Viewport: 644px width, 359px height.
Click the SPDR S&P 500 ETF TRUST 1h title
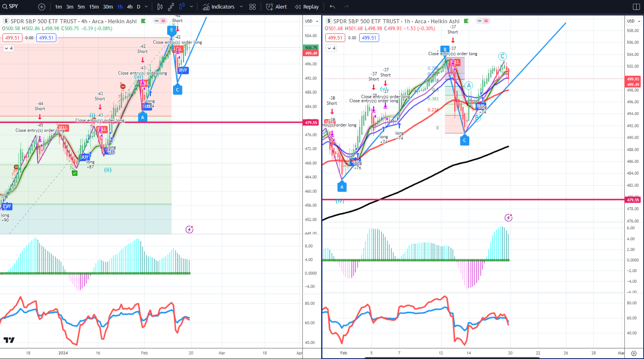[x=396, y=21]
